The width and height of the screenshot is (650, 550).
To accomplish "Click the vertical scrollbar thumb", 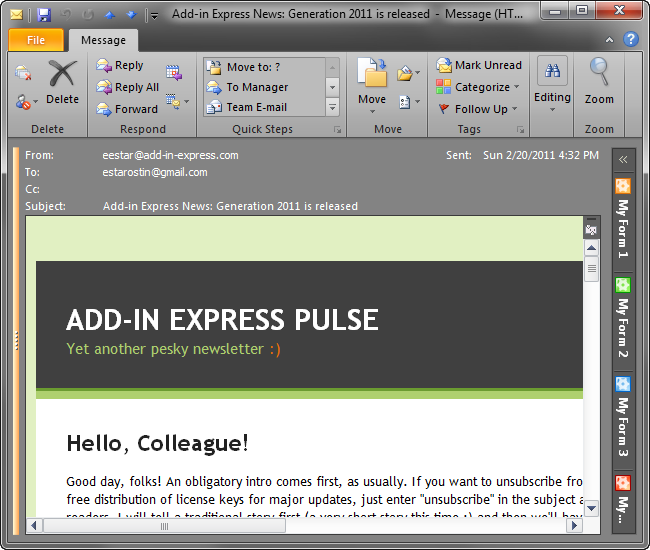I will coord(591,269).
